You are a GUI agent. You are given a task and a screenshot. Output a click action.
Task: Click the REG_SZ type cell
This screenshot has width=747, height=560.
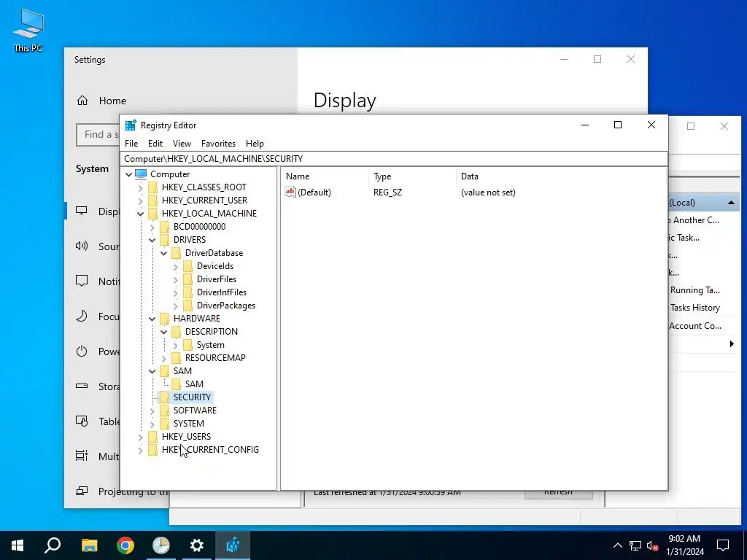tap(387, 192)
